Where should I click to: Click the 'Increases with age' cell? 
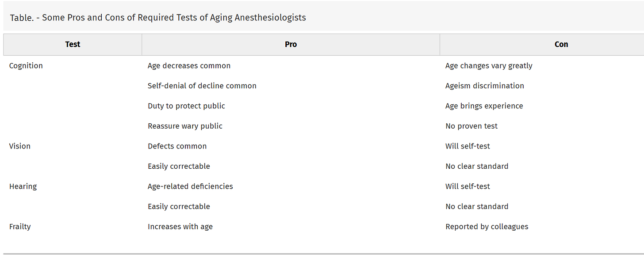click(x=180, y=227)
